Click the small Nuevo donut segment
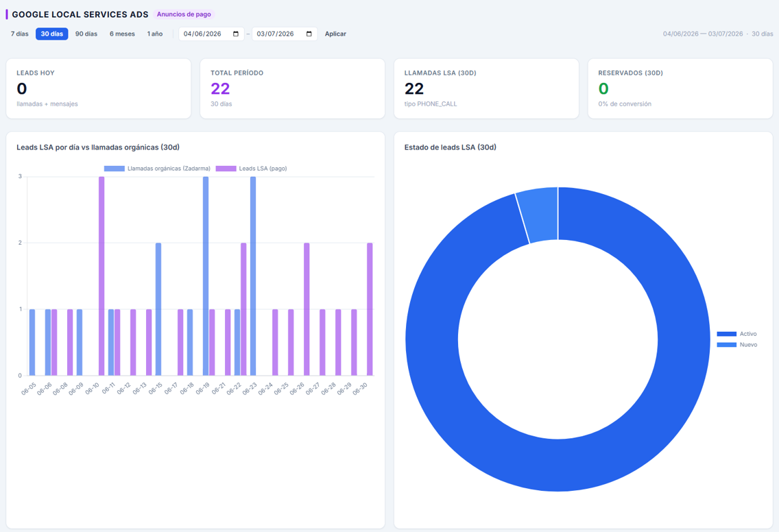Image resolution: width=779 pixels, height=532 pixels. coord(540,215)
